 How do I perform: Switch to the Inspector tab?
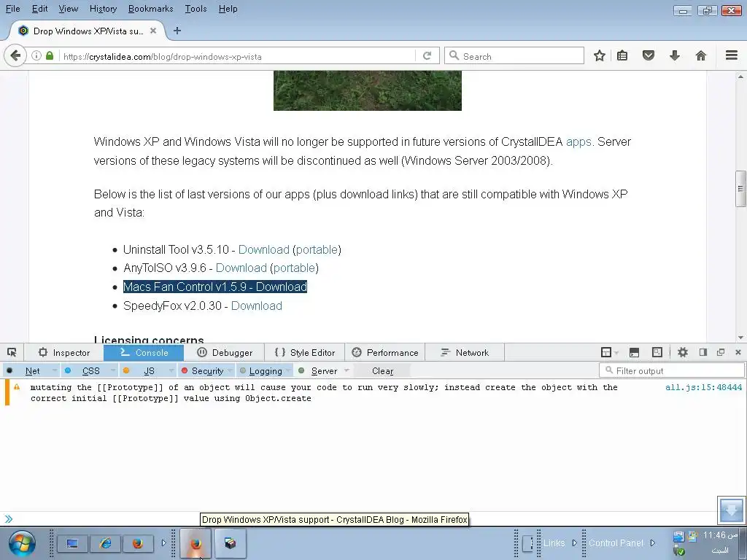coord(64,352)
